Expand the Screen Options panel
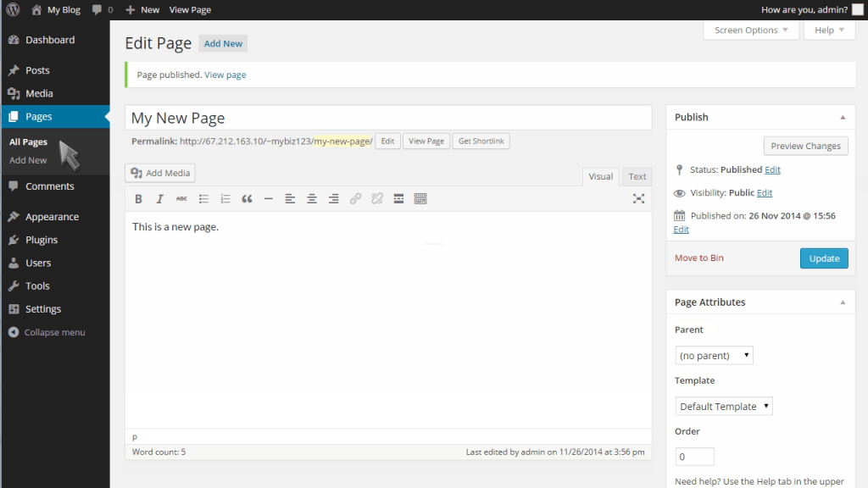Image resolution: width=868 pixels, height=488 pixels. click(749, 30)
